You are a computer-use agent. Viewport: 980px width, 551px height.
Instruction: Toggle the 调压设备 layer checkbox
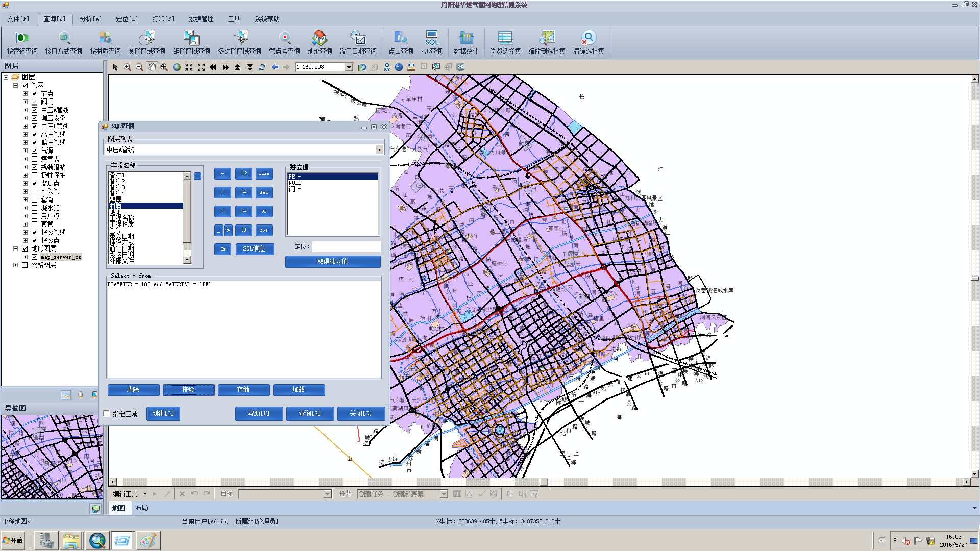[35, 118]
